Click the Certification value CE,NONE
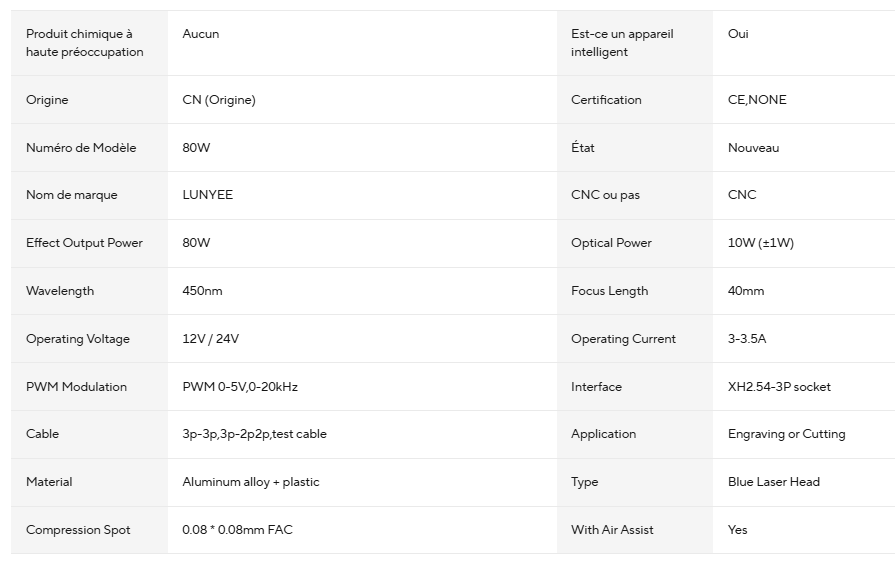Viewport: 895px width, 567px height. pyautogui.click(x=757, y=100)
